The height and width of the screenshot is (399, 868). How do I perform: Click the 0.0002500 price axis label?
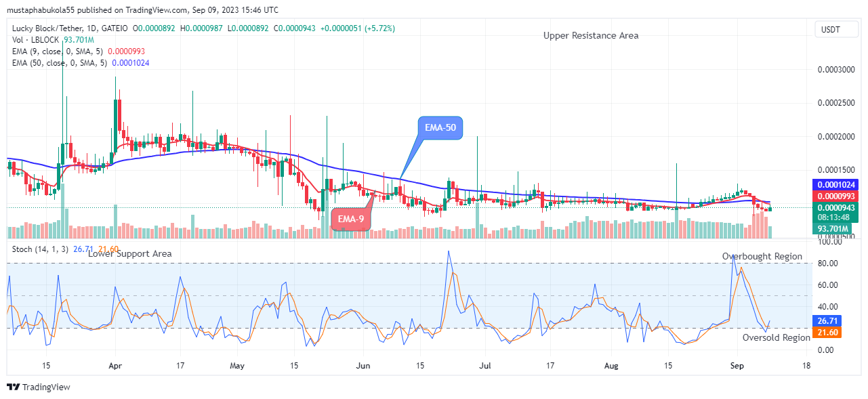(x=835, y=103)
